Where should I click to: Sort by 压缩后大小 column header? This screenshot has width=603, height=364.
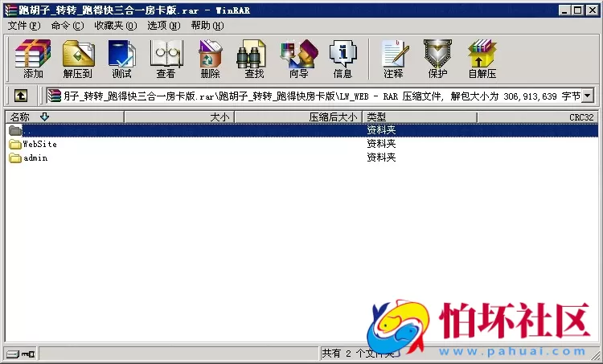click(x=298, y=117)
